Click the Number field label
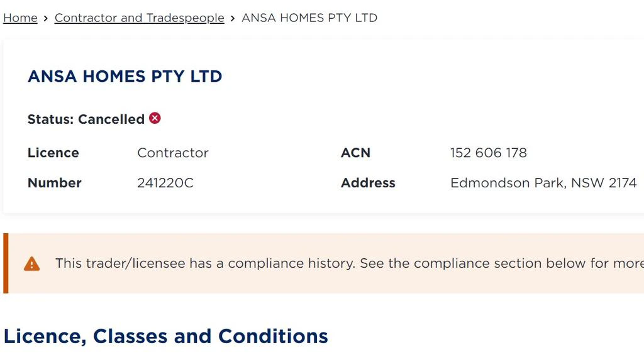 click(55, 183)
